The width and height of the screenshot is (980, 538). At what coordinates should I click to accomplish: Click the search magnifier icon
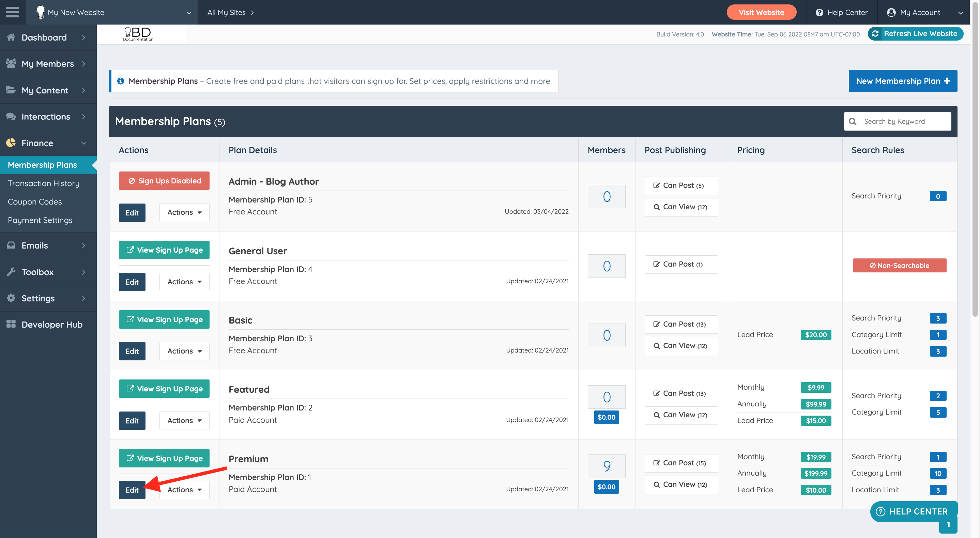pos(853,121)
